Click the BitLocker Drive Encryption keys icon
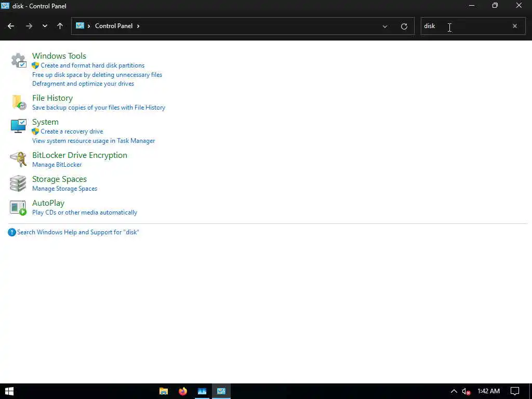The image size is (532, 399). (x=18, y=159)
